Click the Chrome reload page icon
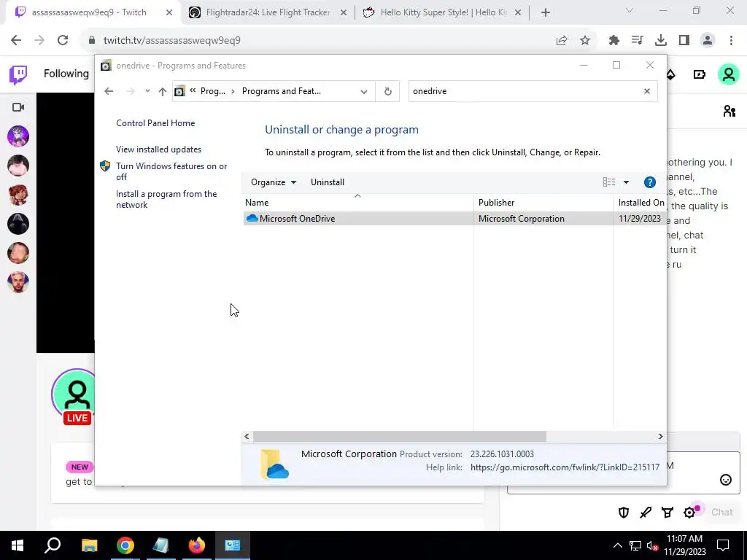This screenshot has width=747, height=560. tap(63, 41)
